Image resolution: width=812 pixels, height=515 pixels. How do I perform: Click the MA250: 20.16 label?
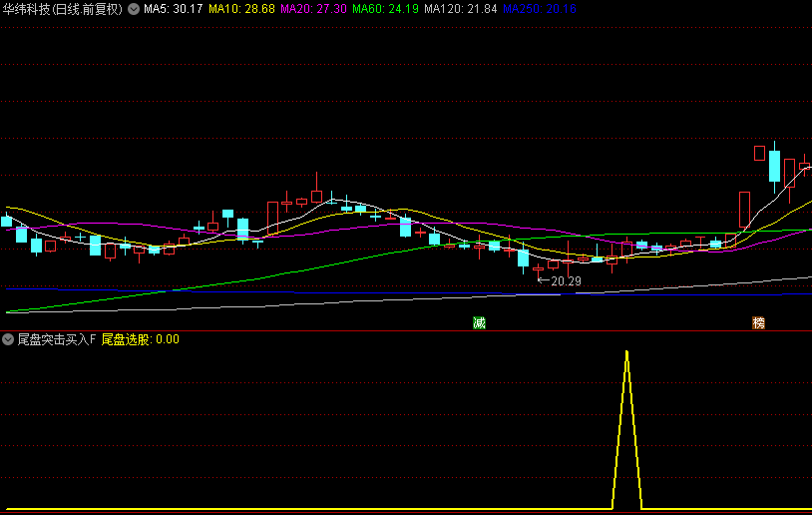(539, 9)
